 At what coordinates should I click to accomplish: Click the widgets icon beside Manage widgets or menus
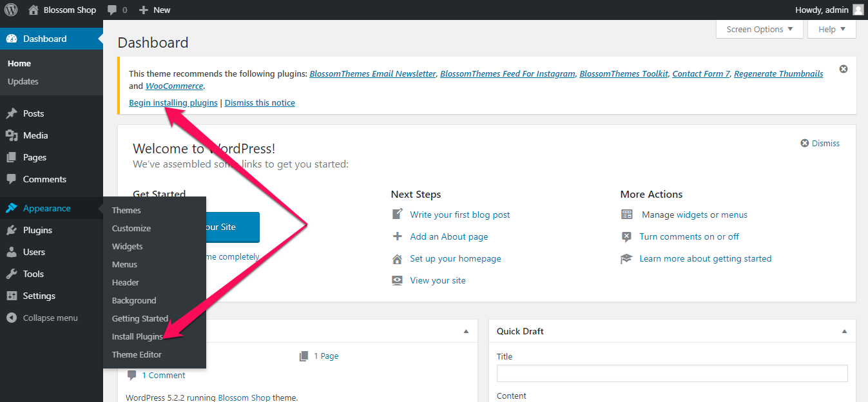pos(627,215)
